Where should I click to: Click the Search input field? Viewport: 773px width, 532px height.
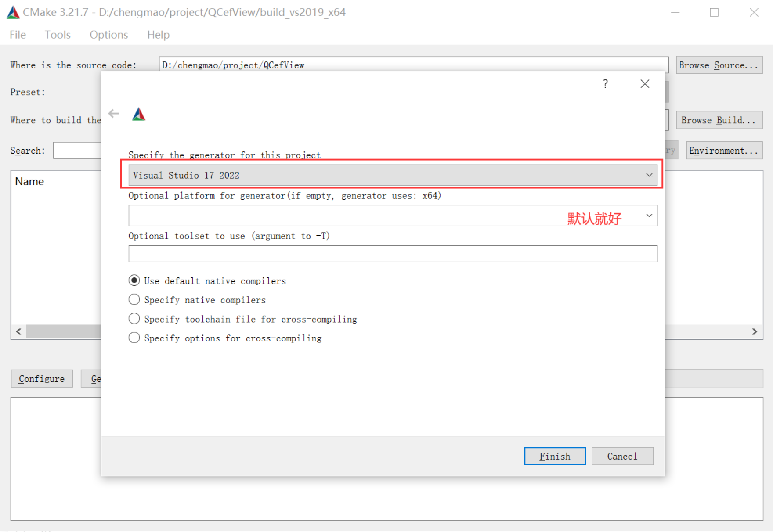click(x=77, y=151)
